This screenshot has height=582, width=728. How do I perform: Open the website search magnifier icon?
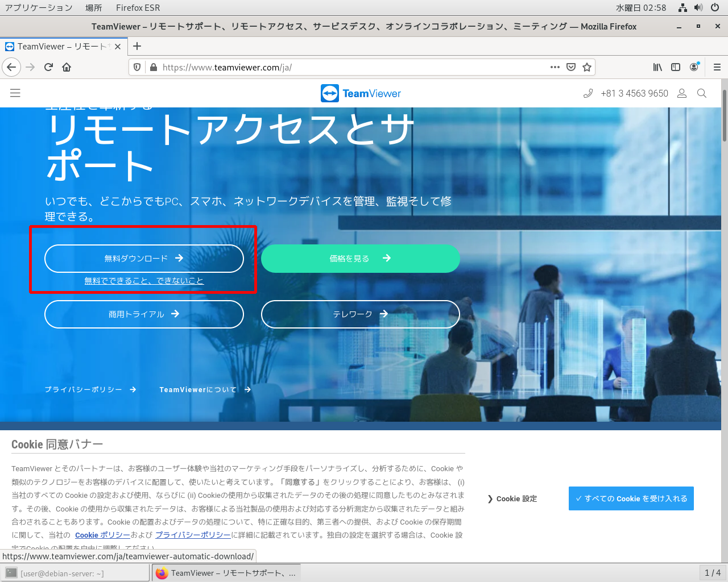pyautogui.click(x=702, y=93)
